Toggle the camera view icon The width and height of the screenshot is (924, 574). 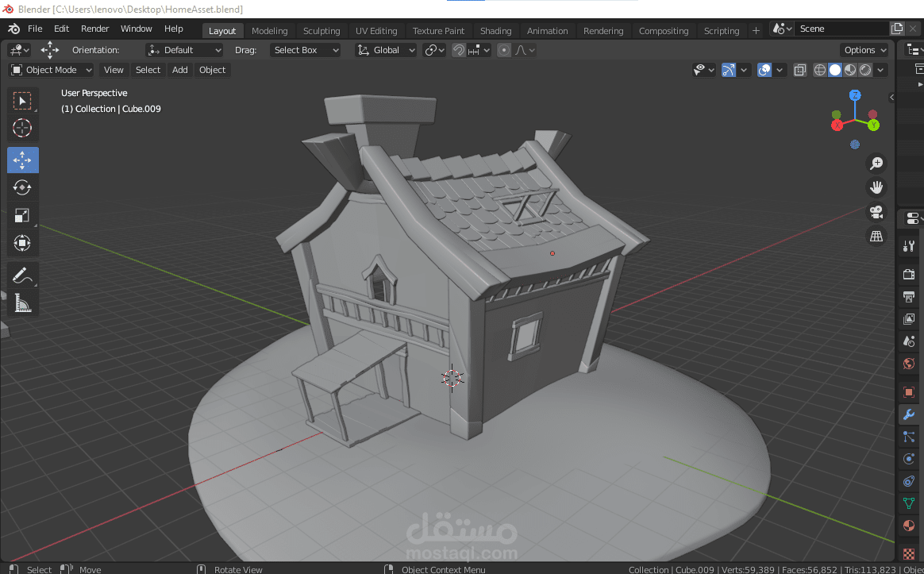coord(876,211)
